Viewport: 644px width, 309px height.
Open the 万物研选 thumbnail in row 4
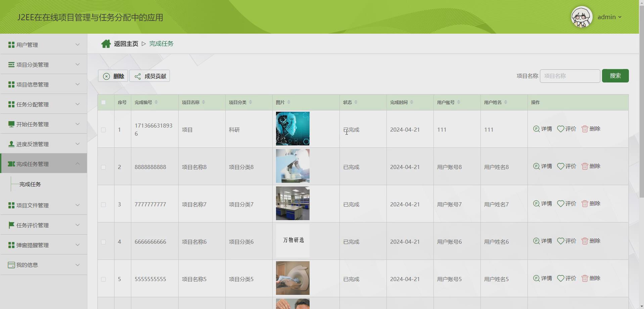click(x=293, y=241)
